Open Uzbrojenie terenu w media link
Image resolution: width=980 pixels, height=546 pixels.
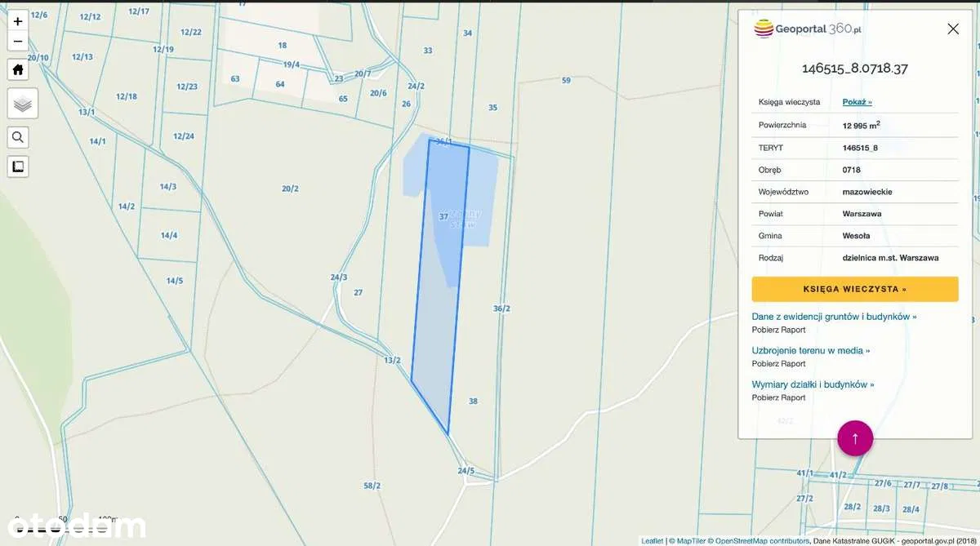pos(810,351)
